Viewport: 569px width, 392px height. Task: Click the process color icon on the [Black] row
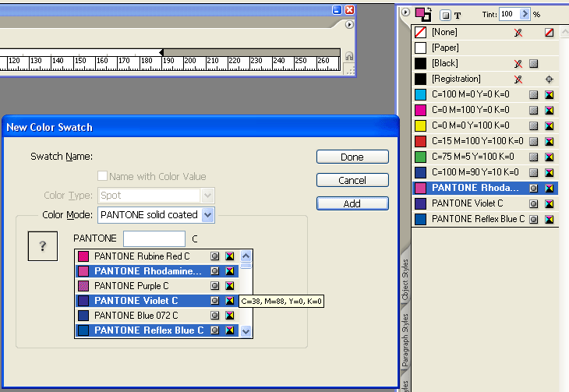pyautogui.click(x=533, y=64)
